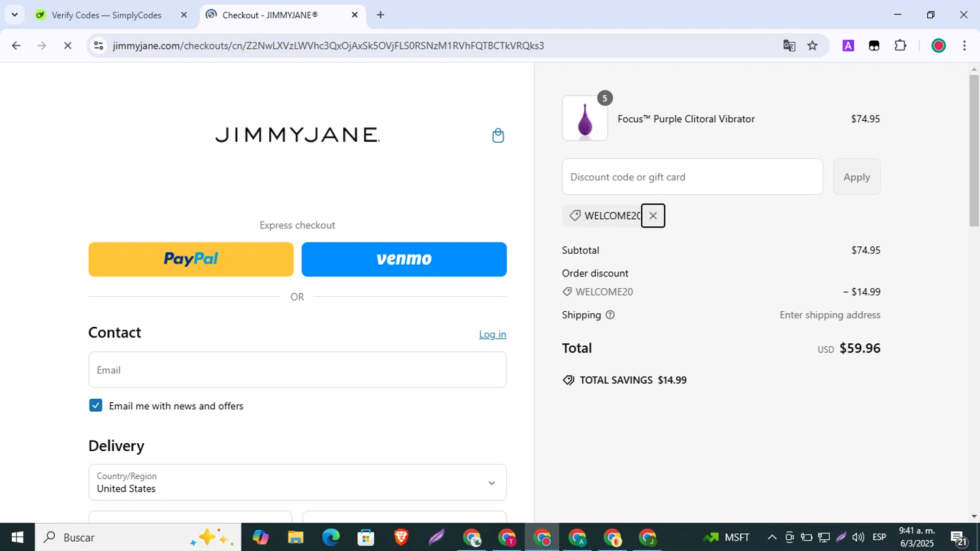The image size is (980, 551).
Task: Close the Verify Codes SimplyCodes tab
Action: (x=184, y=14)
